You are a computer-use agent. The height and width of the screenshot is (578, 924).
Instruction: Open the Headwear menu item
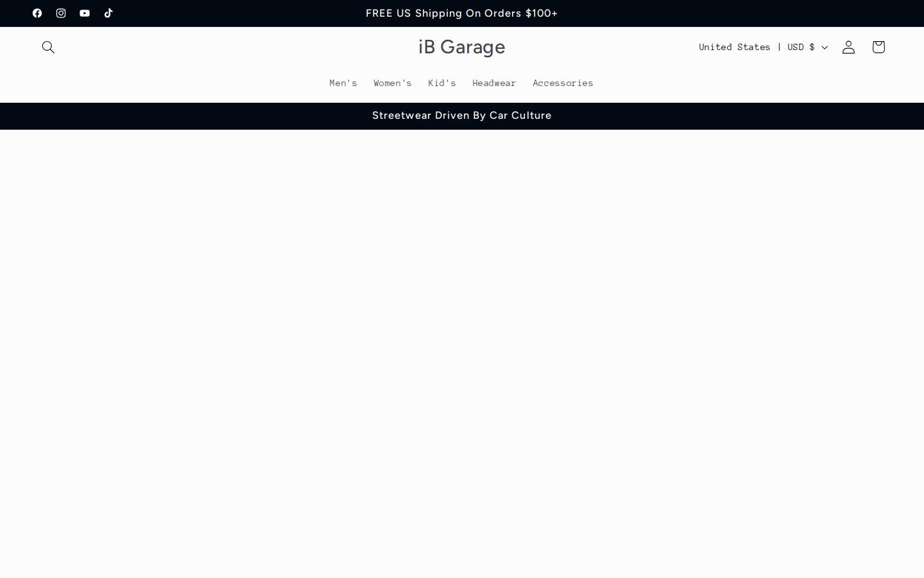pyautogui.click(x=494, y=83)
